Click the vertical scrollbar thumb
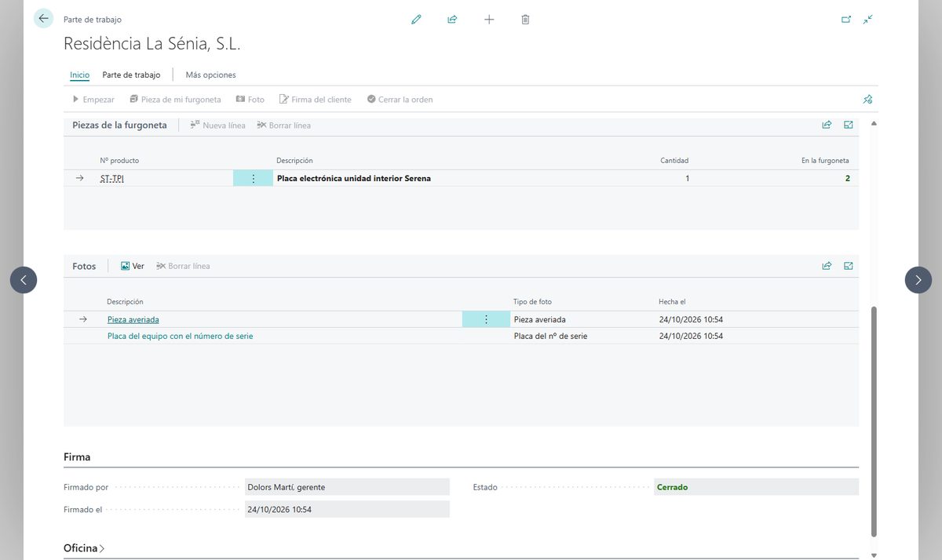Image resolution: width=942 pixels, height=560 pixels. [x=874, y=422]
